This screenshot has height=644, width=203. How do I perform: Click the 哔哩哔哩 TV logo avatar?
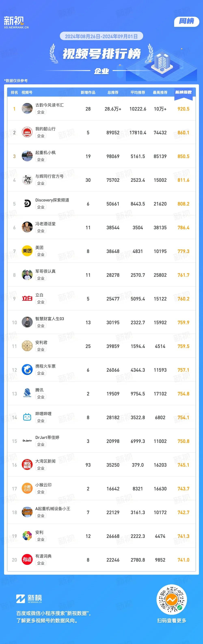(x=27, y=417)
